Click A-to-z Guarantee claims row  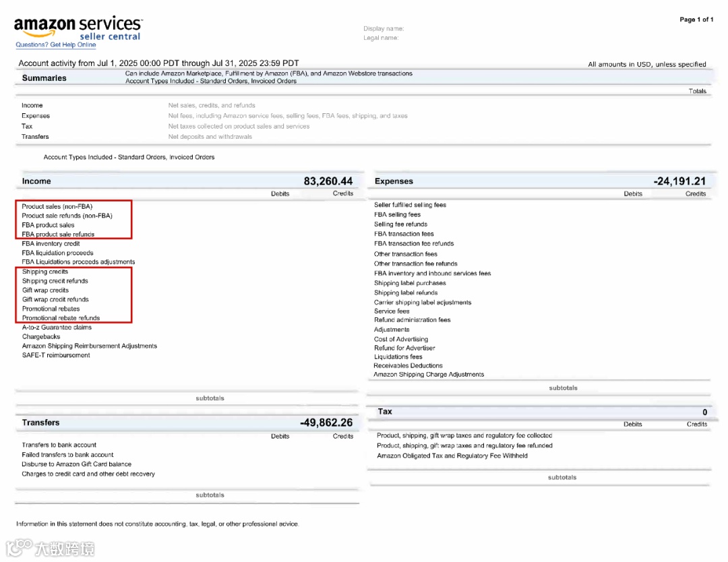click(x=57, y=327)
